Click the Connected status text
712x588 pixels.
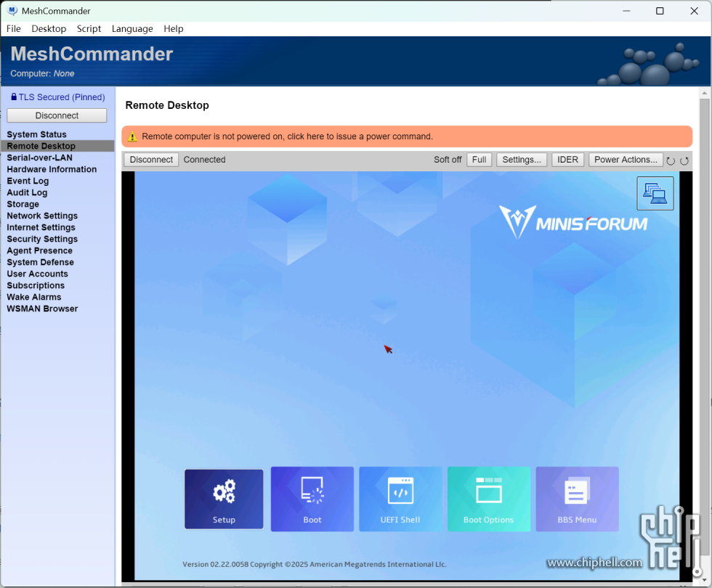[x=204, y=160]
